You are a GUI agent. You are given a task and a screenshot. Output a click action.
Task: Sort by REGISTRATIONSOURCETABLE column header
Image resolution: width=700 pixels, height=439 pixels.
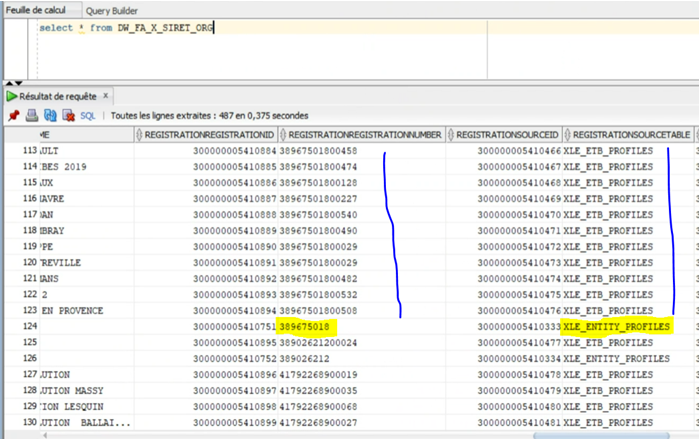pyautogui.click(x=628, y=135)
